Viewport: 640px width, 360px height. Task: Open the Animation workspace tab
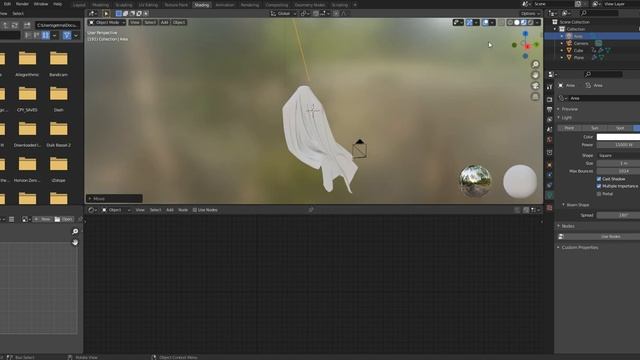(224, 5)
